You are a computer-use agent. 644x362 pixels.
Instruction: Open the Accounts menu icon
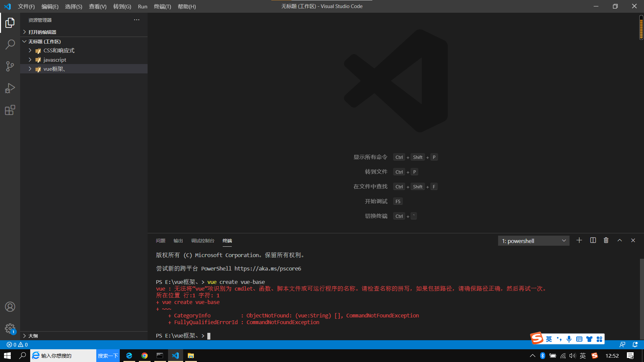pyautogui.click(x=10, y=307)
